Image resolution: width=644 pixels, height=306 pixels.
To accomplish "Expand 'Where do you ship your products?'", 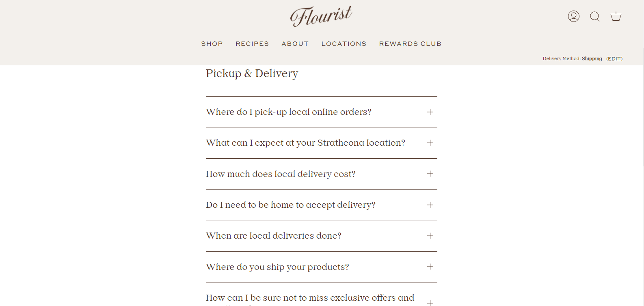I will coord(430,267).
